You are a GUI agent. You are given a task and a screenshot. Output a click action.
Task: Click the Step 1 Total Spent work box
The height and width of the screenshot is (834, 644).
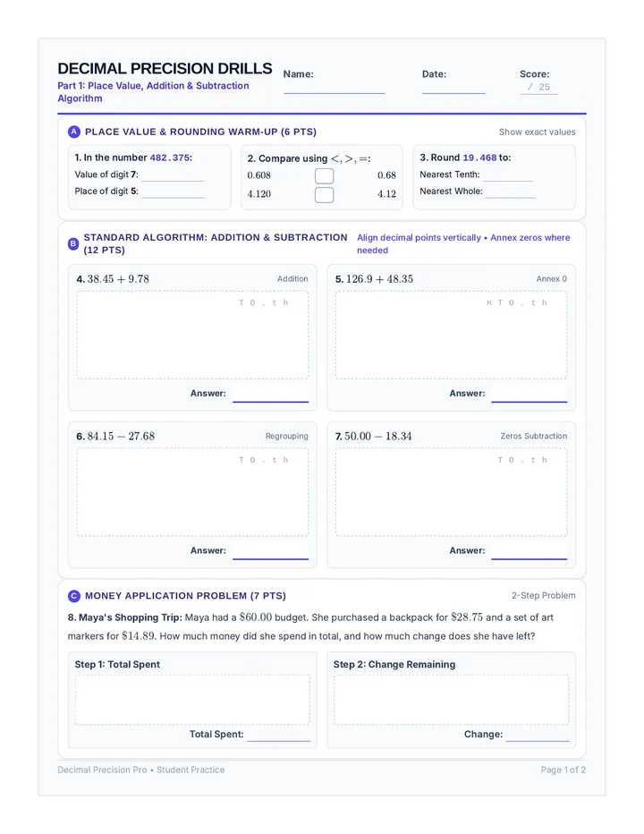(x=192, y=700)
